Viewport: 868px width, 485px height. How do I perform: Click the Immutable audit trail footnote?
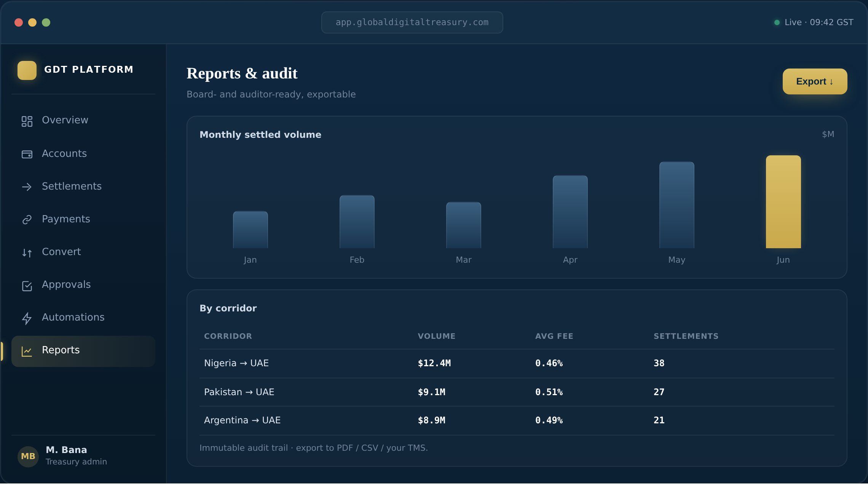314,448
